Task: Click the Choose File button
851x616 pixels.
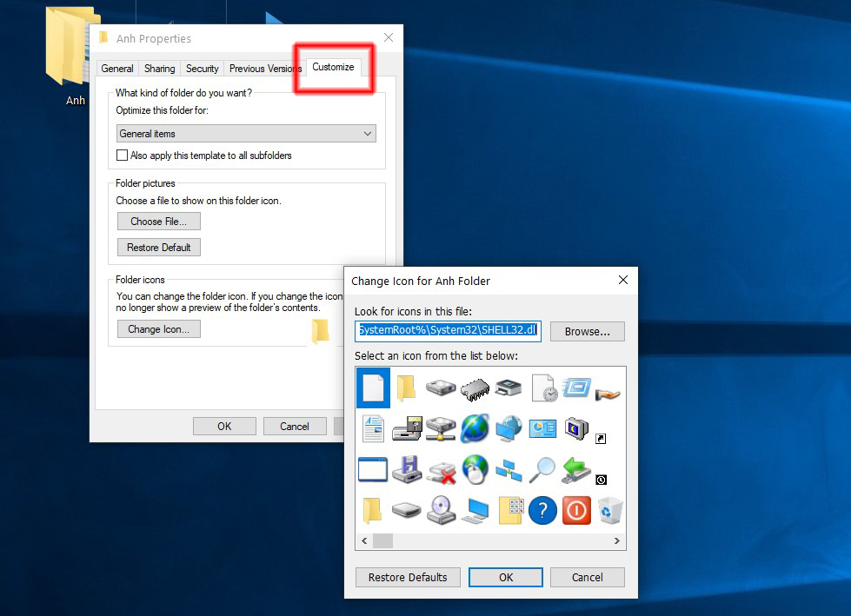Action: pyautogui.click(x=158, y=222)
